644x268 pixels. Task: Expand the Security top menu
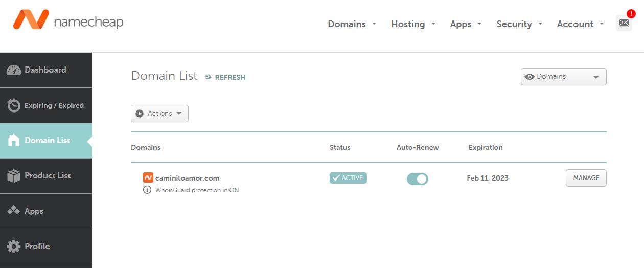(519, 24)
